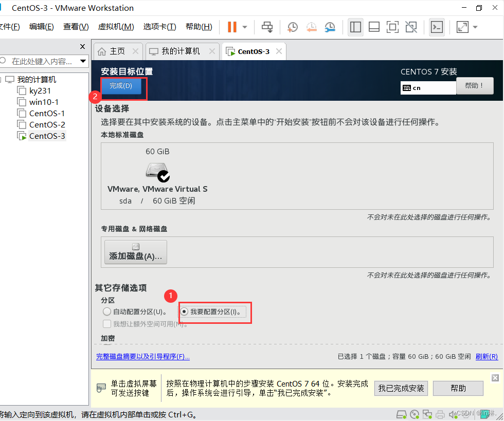
Task: Click the printer status icon
Action: (440, 414)
